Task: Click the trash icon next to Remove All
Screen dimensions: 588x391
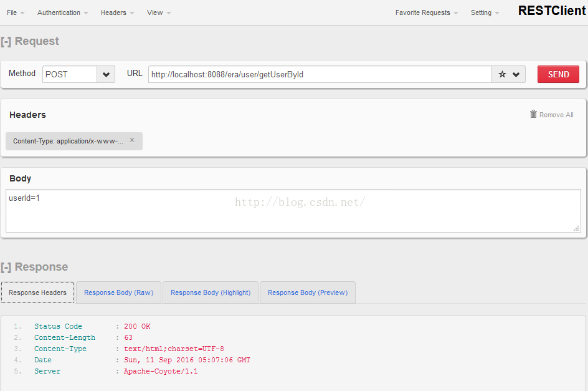Action: (x=533, y=113)
